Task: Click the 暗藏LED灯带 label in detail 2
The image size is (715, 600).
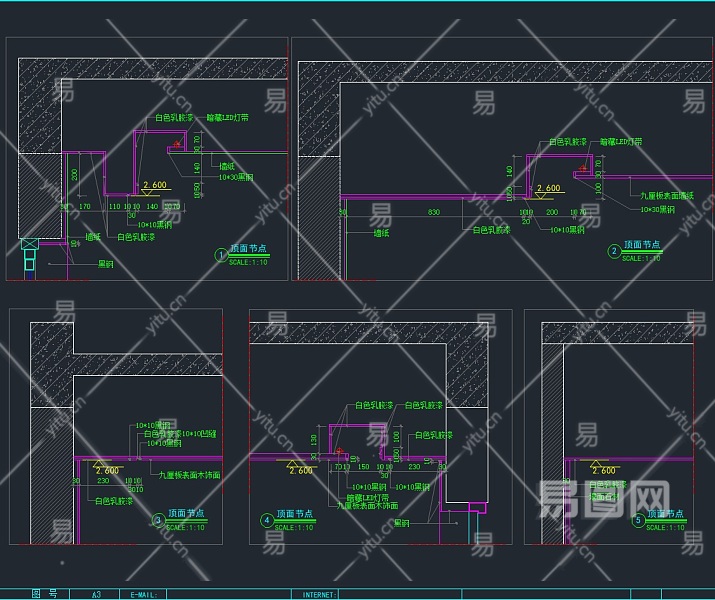Action: pos(621,142)
